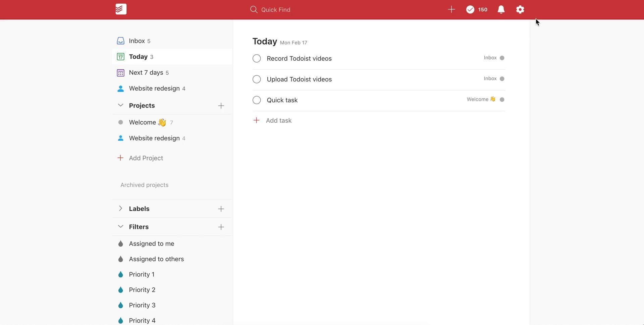Click the Todoist logo home icon
The image size is (644, 325).
[121, 9]
